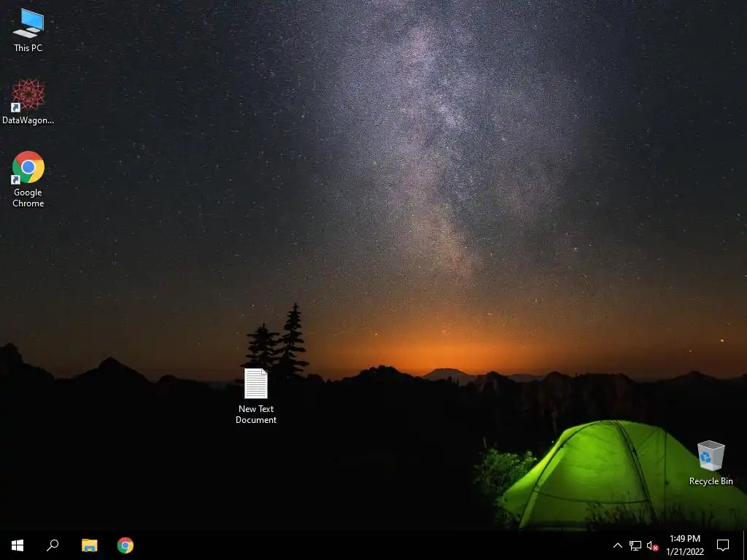Show hidden system tray icons

pos(617,545)
